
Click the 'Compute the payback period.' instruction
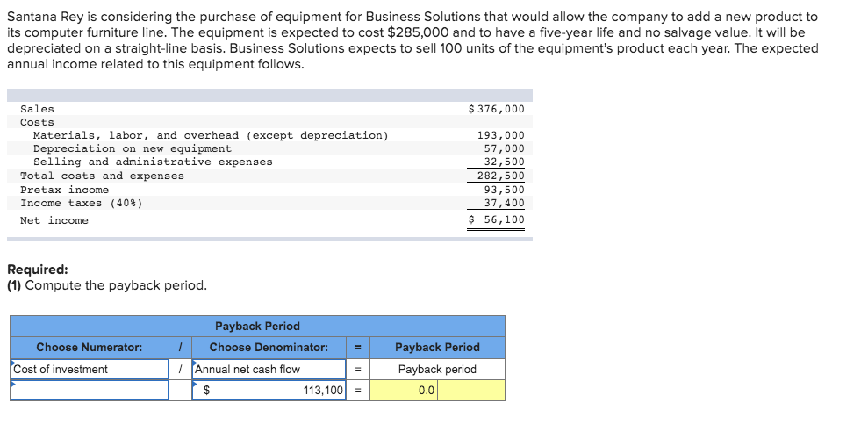(116, 285)
